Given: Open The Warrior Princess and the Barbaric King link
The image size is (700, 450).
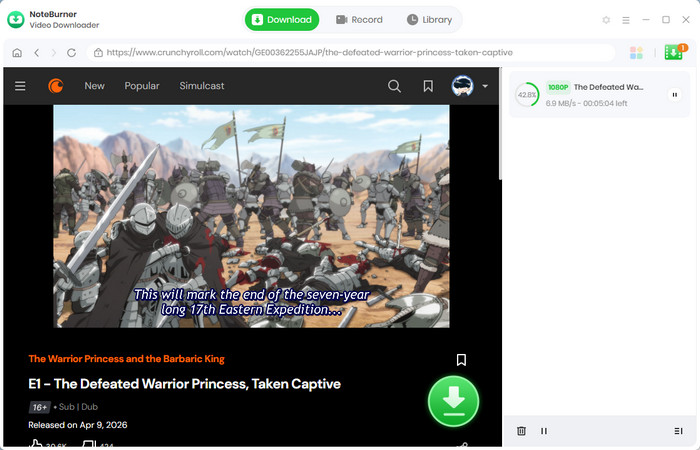Looking at the screenshot, I should [126, 359].
